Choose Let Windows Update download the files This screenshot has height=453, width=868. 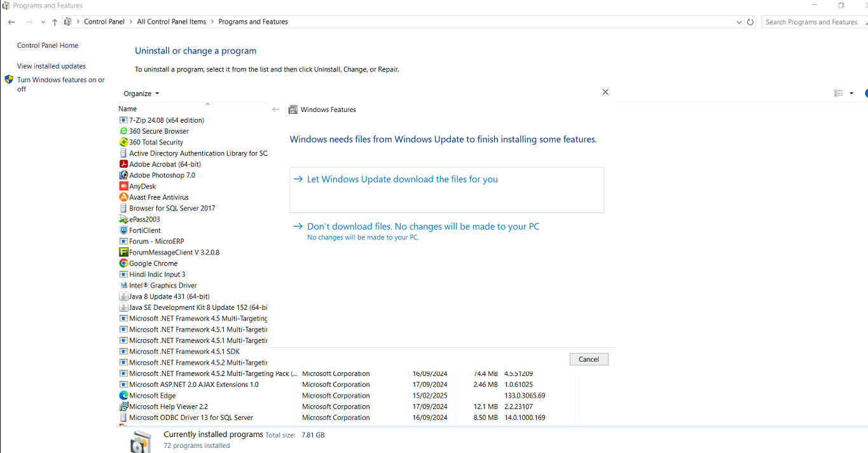[x=446, y=190]
